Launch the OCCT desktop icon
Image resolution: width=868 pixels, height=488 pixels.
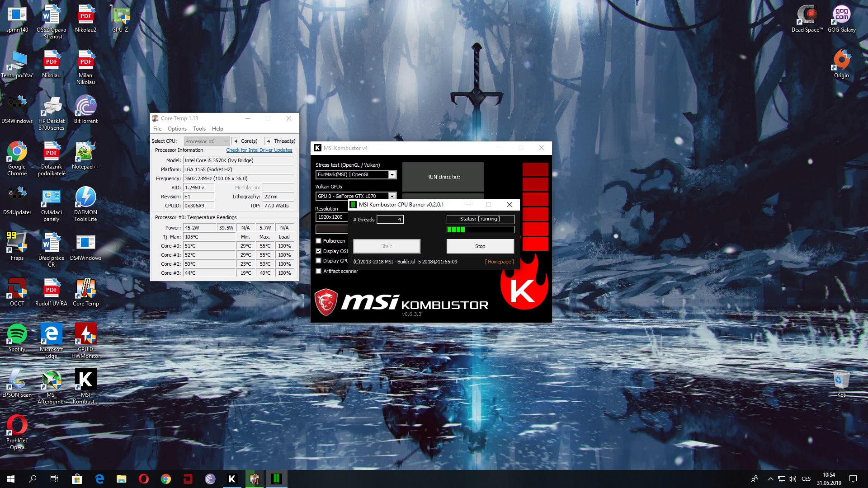17,292
